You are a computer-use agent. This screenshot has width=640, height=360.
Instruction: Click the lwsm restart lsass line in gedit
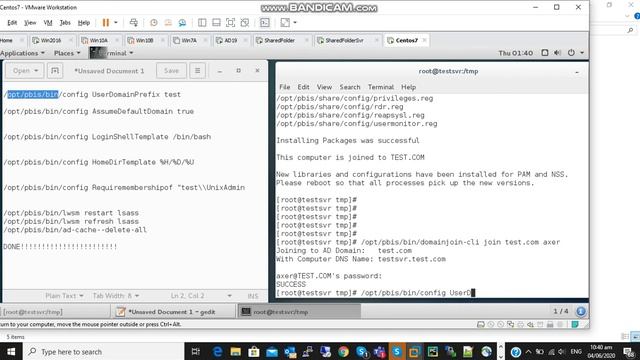pyautogui.click(x=71, y=213)
